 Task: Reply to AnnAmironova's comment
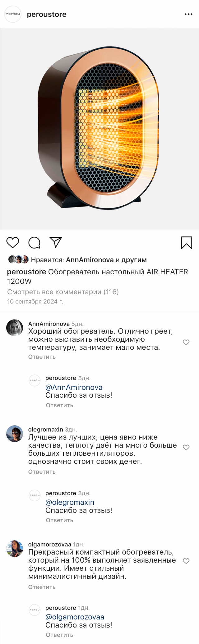pos(42,357)
